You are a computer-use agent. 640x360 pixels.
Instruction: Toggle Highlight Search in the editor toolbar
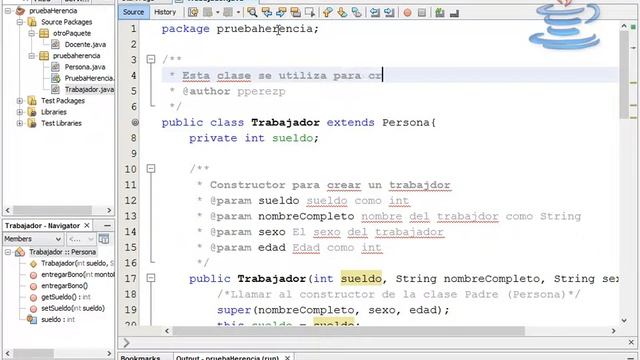coord(296,12)
